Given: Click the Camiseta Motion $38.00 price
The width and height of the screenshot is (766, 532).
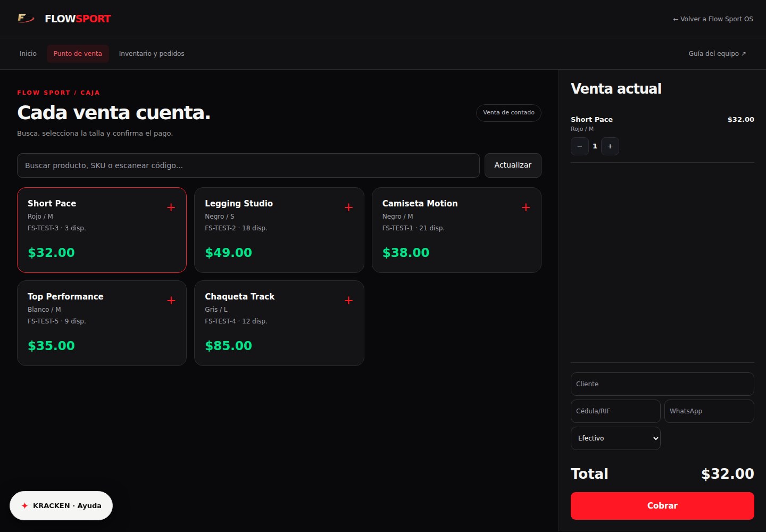Looking at the screenshot, I should [406, 253].
